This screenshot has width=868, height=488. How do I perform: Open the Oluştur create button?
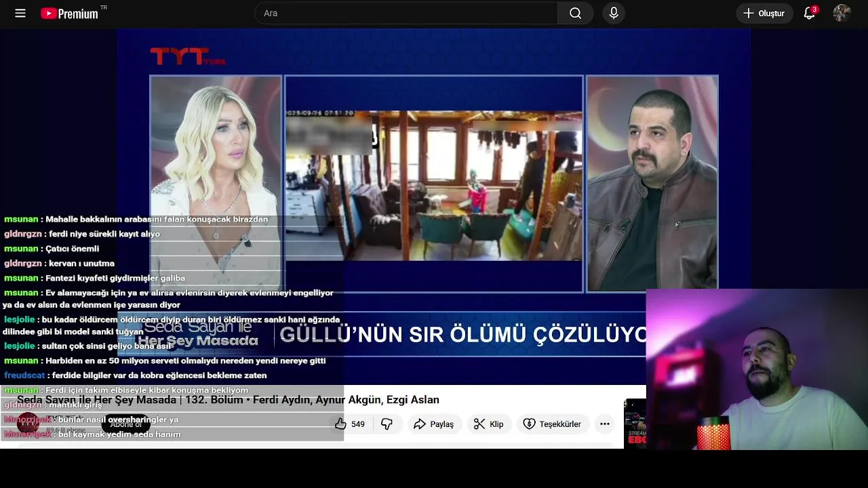[764, 13]
